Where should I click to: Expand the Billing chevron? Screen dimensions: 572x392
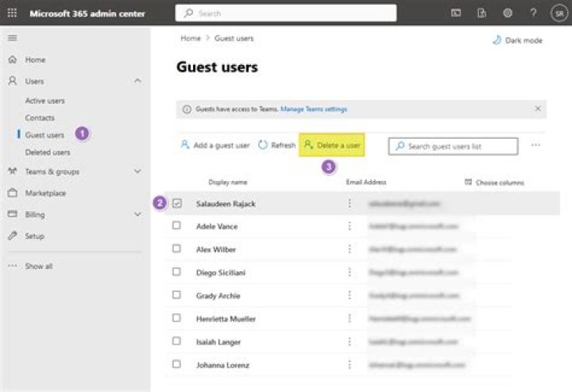(x=137, y=214)
